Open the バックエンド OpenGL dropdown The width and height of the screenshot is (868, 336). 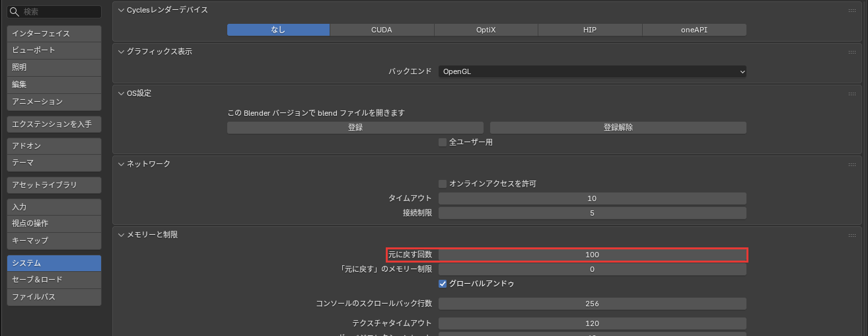click(593, 71)
